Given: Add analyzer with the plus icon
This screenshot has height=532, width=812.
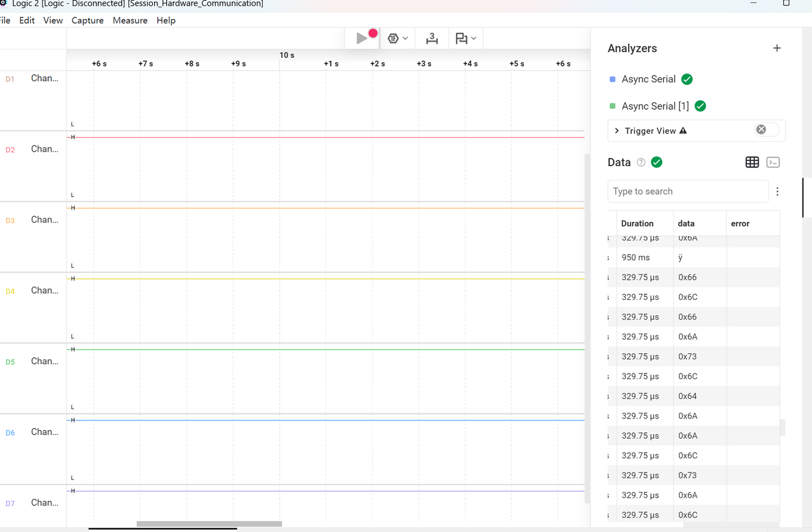Looking at the screenshot, I should pyautogui.click(x=777, y=48).
